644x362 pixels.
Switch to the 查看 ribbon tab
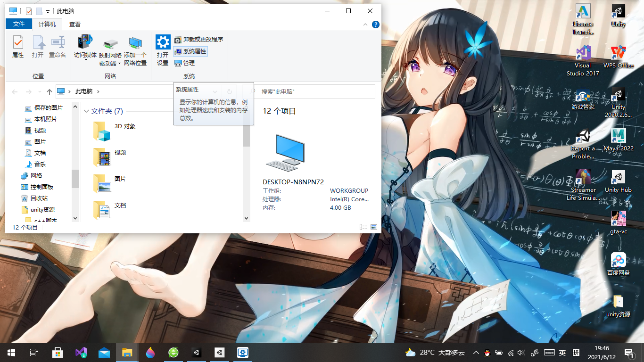tap(75, 24)
